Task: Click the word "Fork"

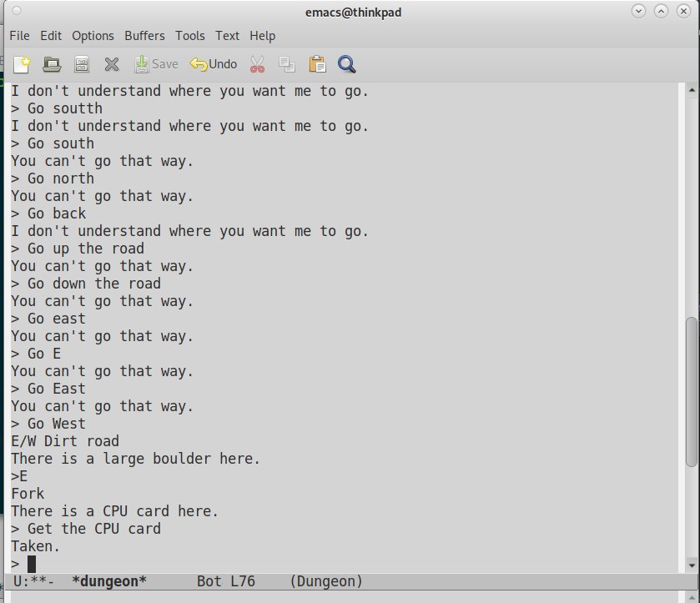Action: click(28, 494)
